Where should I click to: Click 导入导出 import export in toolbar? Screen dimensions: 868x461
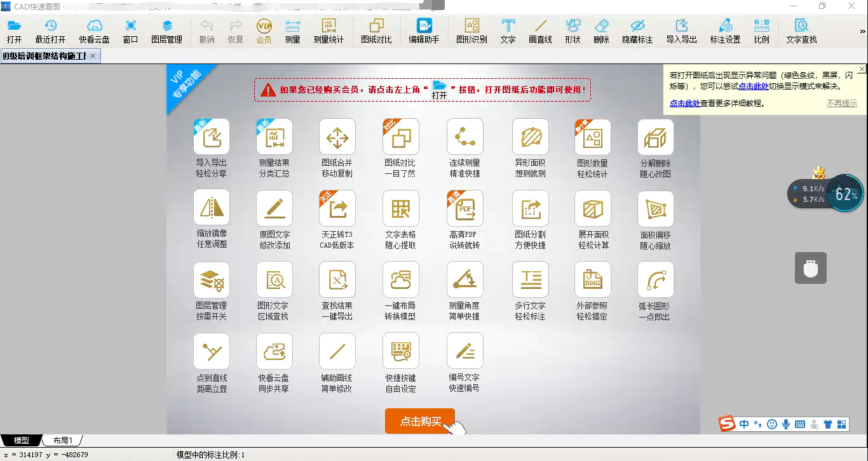point(681,31)
